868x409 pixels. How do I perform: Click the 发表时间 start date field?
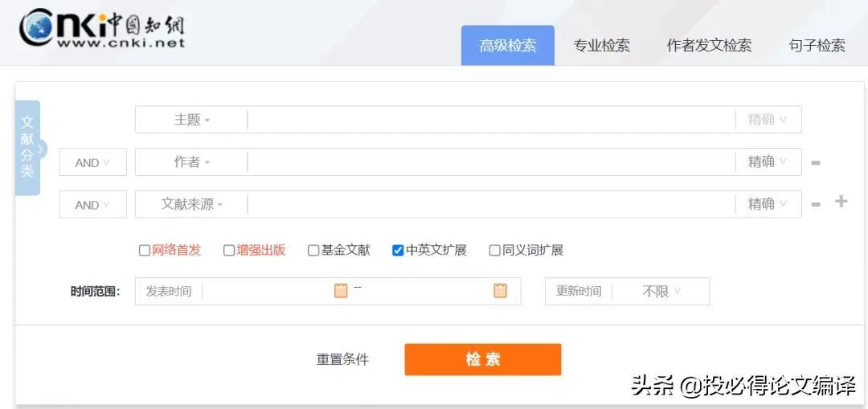click(x=268, y=291)
